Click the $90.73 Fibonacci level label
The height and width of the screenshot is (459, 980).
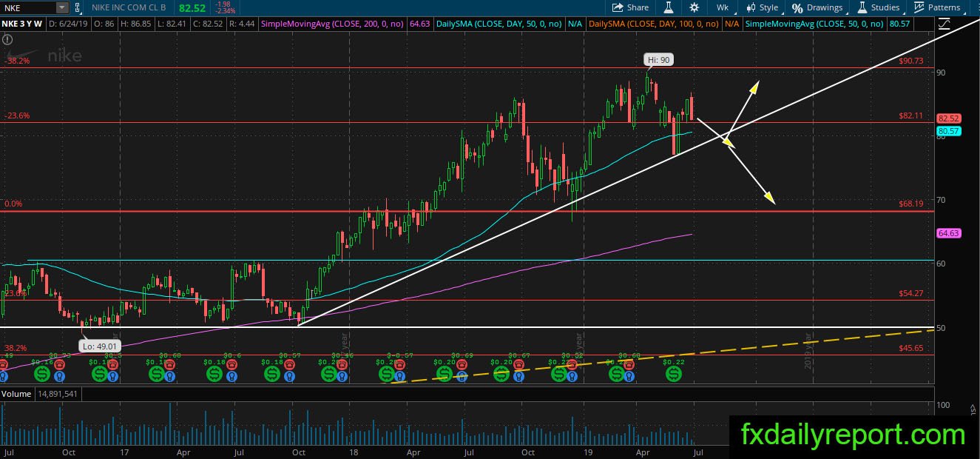(x=911, y=61)
